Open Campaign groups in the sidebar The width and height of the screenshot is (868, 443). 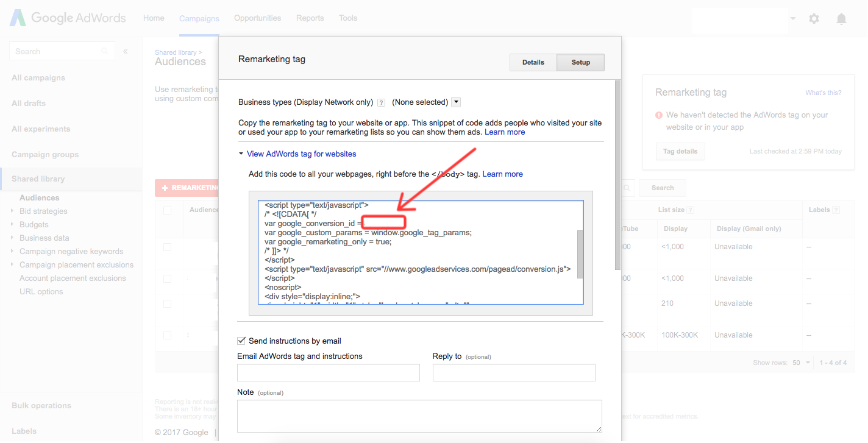click(45, 155)
